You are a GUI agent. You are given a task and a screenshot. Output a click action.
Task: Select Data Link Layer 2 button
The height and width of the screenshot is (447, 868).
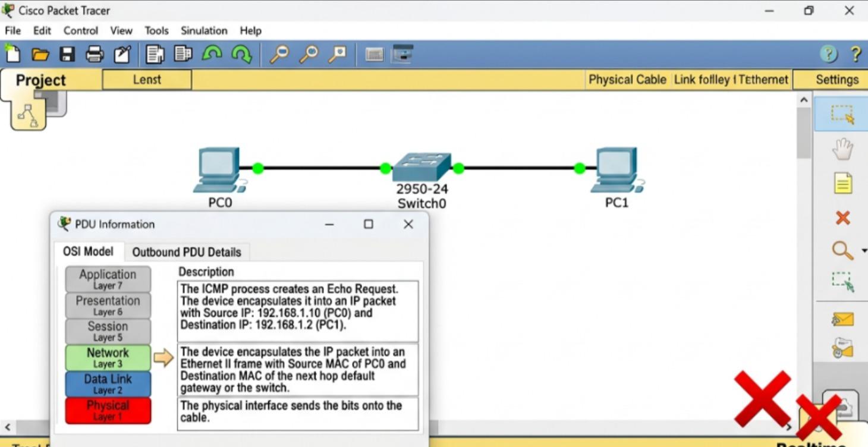tap(108, 384)
